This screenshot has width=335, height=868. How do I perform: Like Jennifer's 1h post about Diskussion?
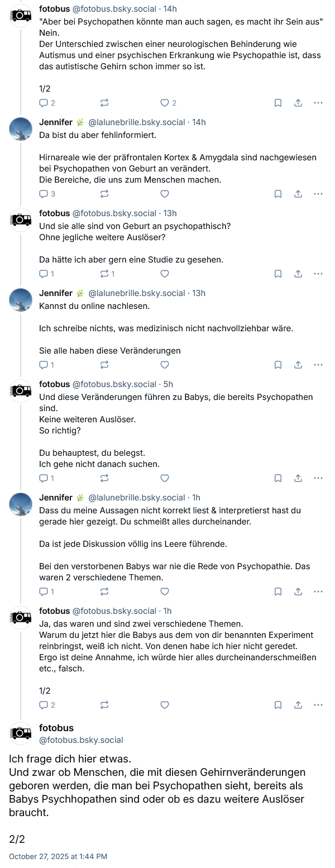tap(165, 592)
